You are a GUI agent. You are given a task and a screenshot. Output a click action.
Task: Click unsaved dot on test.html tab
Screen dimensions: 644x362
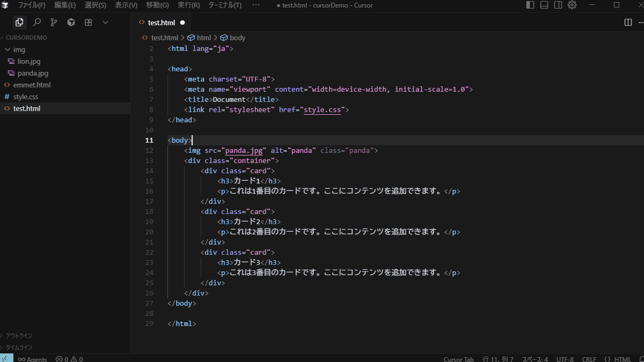182,23
